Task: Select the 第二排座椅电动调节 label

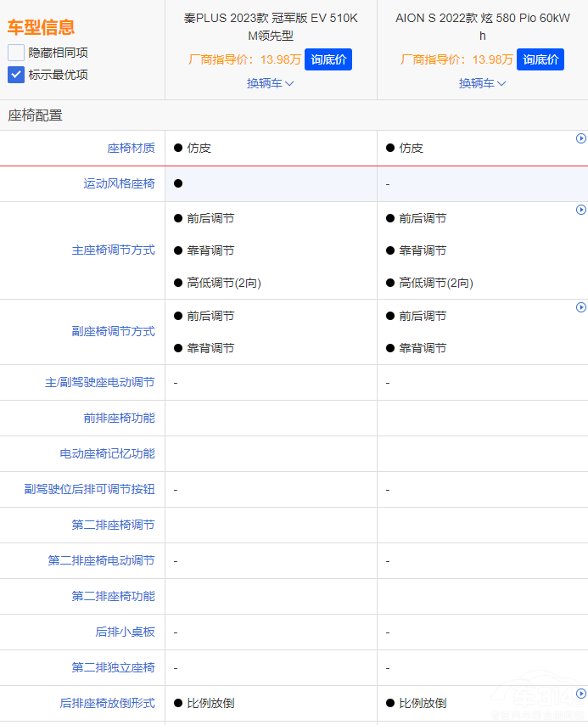Action: (101, 561)
